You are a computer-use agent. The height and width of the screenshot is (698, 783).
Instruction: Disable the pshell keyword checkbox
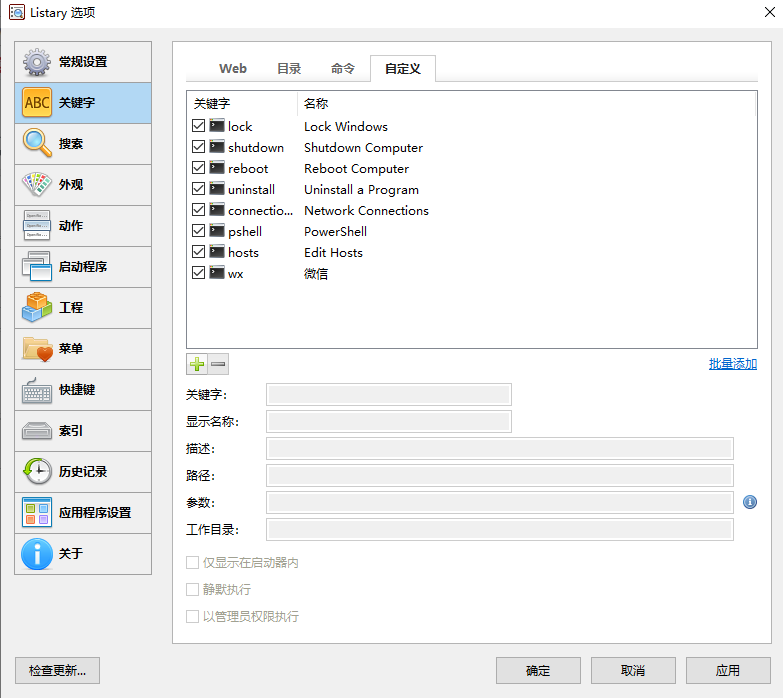click(x=198, y=231)
